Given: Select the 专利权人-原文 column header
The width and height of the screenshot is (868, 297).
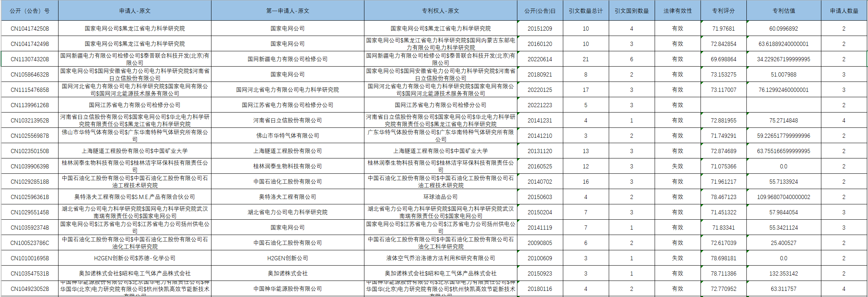Looking at the screenshot, I should [x=441, y=11].
